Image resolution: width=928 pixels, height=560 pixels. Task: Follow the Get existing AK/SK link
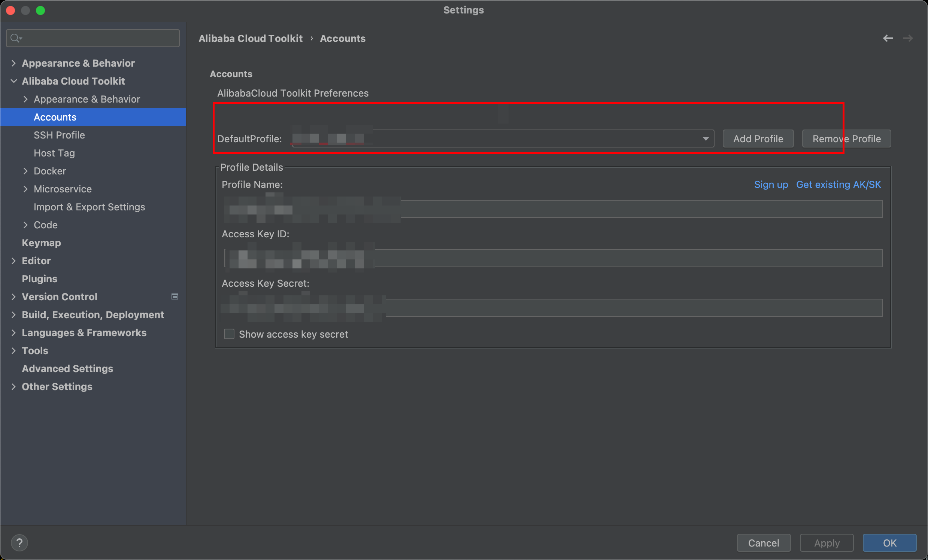[x=838, y=185]
